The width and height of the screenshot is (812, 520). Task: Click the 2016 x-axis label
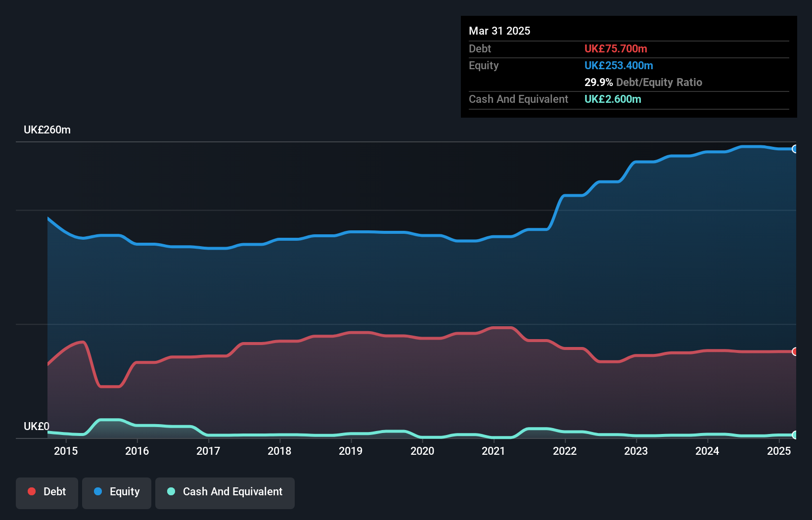point(137,451)
